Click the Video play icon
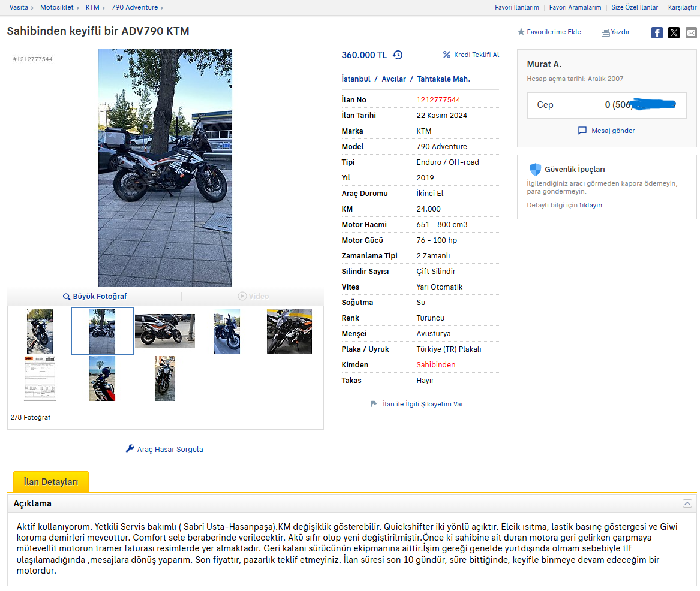The width and height of the screenshot is (700, 591). pyautogui.click(x=242, y=296)
